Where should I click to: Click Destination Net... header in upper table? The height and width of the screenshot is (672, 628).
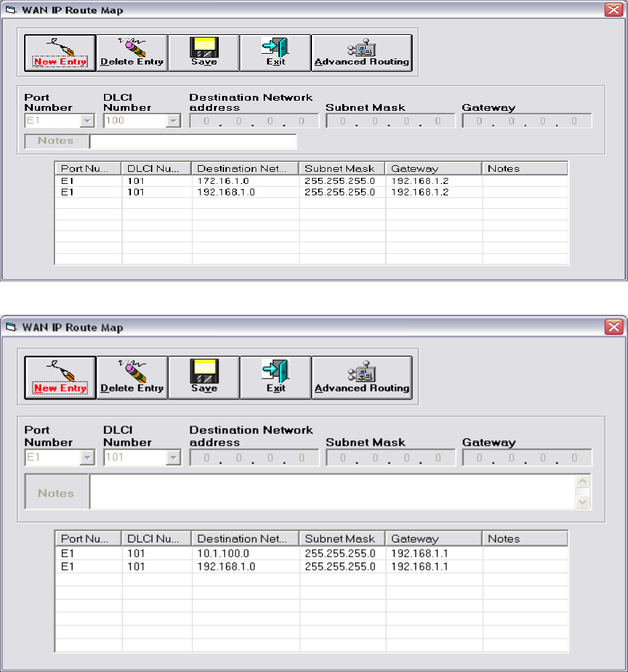tap(246, 169)
